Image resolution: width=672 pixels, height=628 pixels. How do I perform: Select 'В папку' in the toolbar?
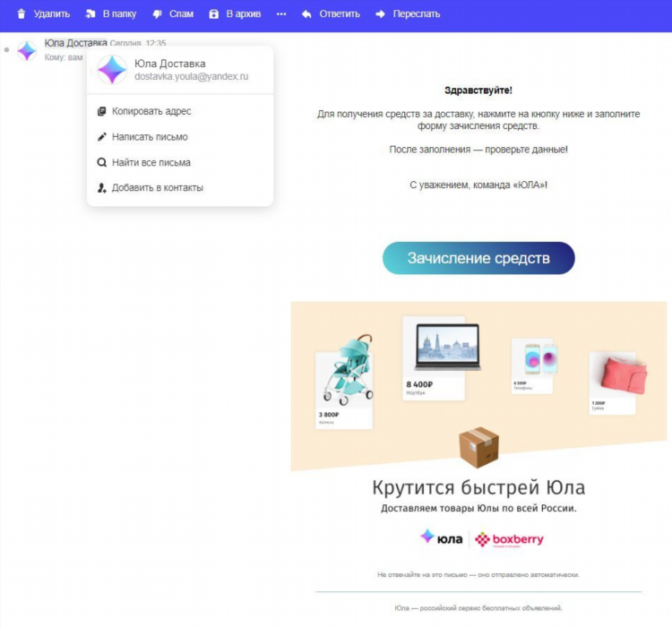pyautogui.click(x=119, y=14)
